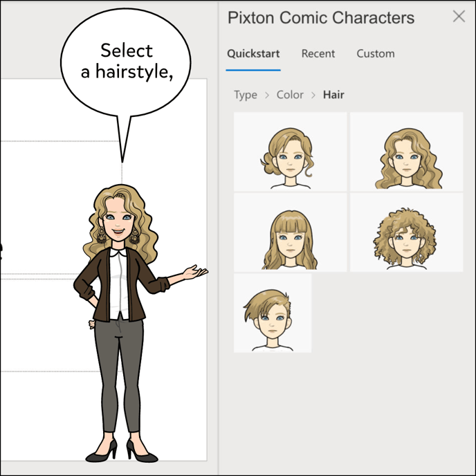The height and width of the screenshot is (476, 476).
Task: Click the character's outstretched hand
Action: [x=194, y=273]
